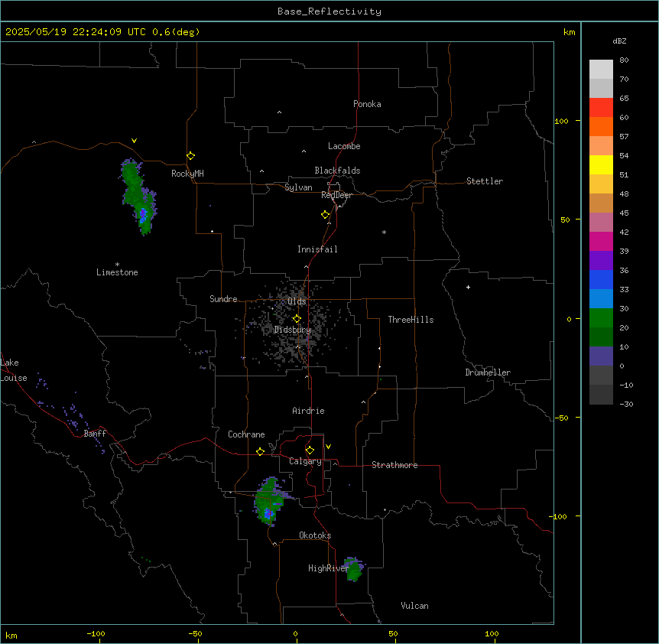Click the radar echo cell east of HighRiver
Viewport: 659px width, 644px height.
[354, 570]
